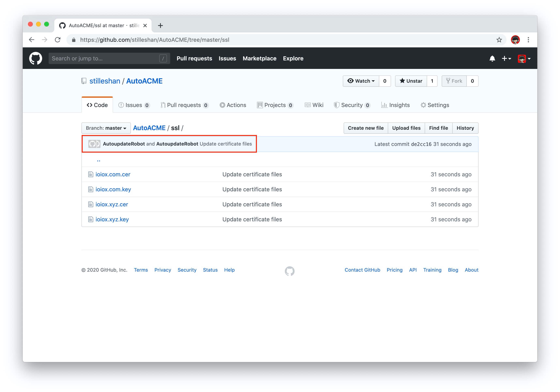The height and width of the screenshot is (392, 560).
Task: Click AutoACME in the breadcrumb path
Action: point(149,128)
